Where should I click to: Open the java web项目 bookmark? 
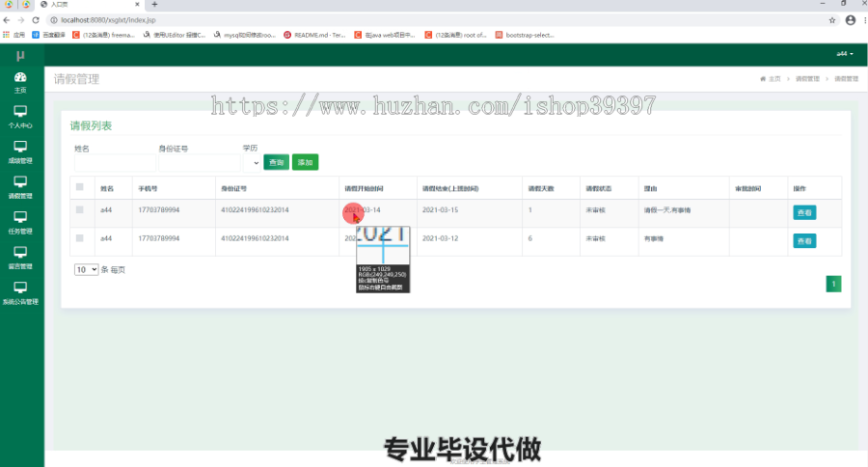click(x=385, y=35)
